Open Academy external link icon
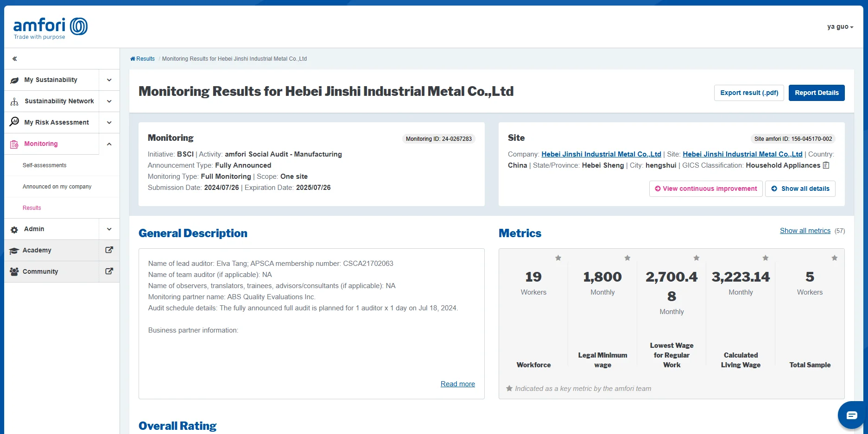The width and height of the screenshot is (868, 434). (x=109, y=250)
